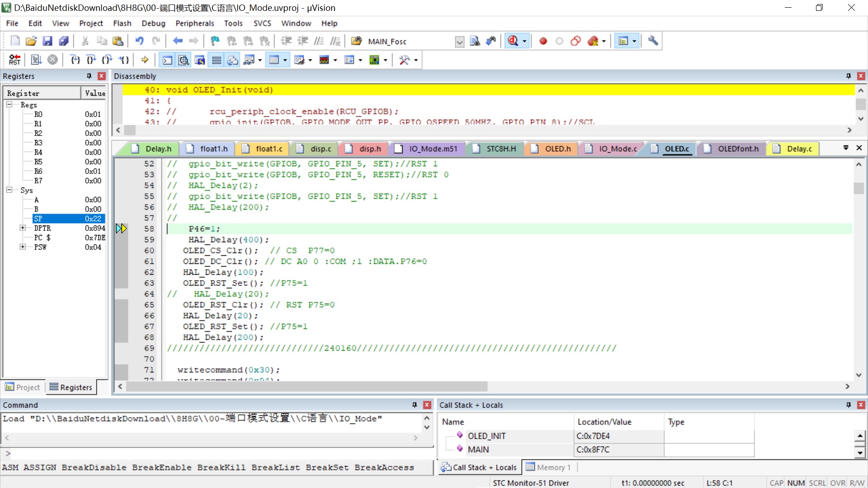
Task: Click the Run program icon
Action: 36,60
